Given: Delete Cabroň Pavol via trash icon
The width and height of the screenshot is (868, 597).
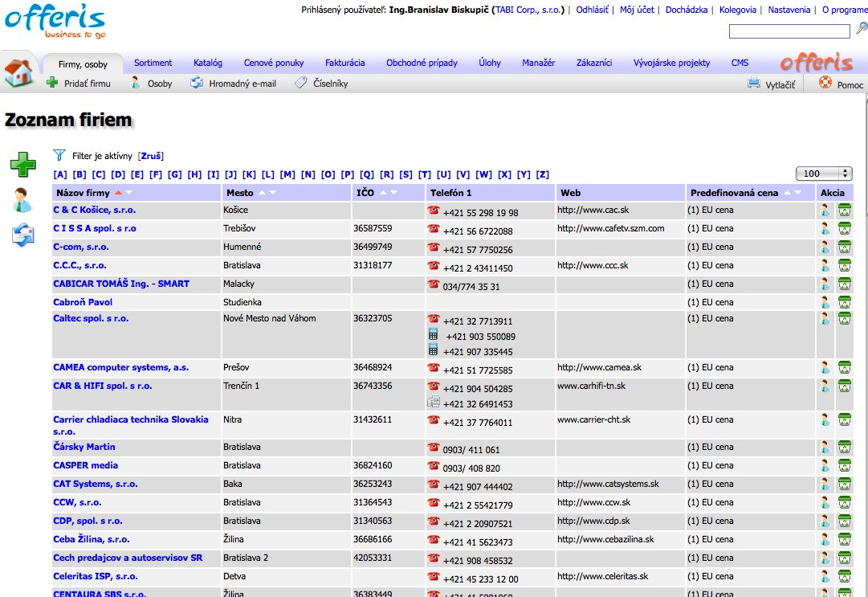Looking at the screenshot, I should 844,302.
